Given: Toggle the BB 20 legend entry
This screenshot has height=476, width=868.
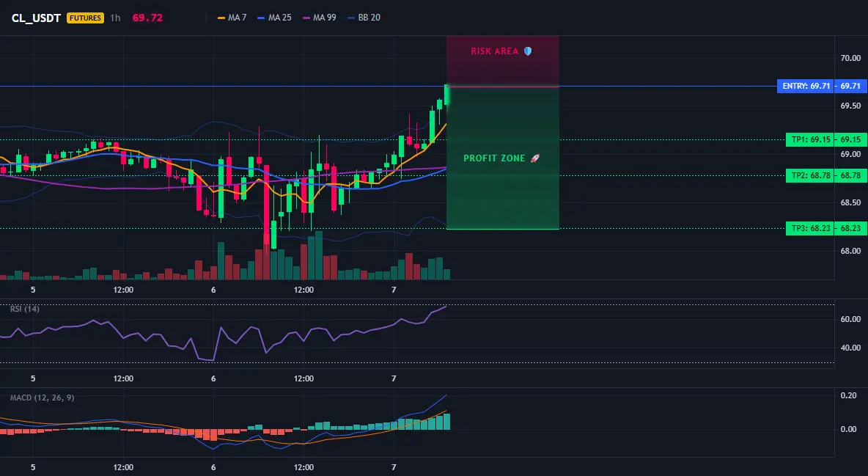Looking at the screenshot, I should click(364, 18).
